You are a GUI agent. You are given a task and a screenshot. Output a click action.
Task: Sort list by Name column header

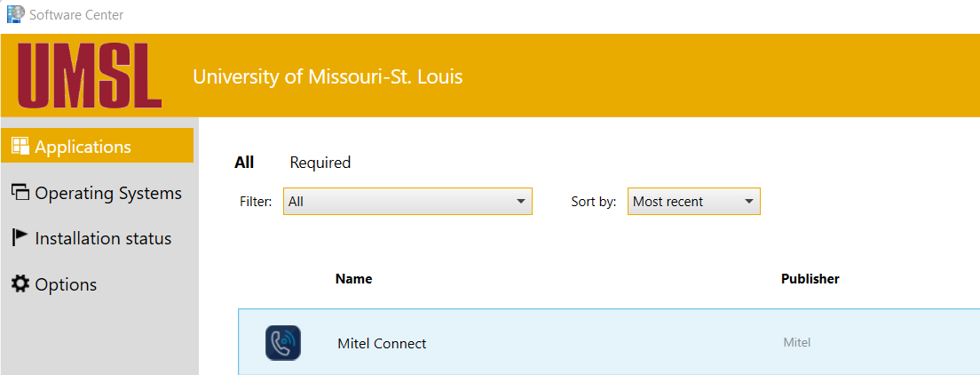click(353, 279)
